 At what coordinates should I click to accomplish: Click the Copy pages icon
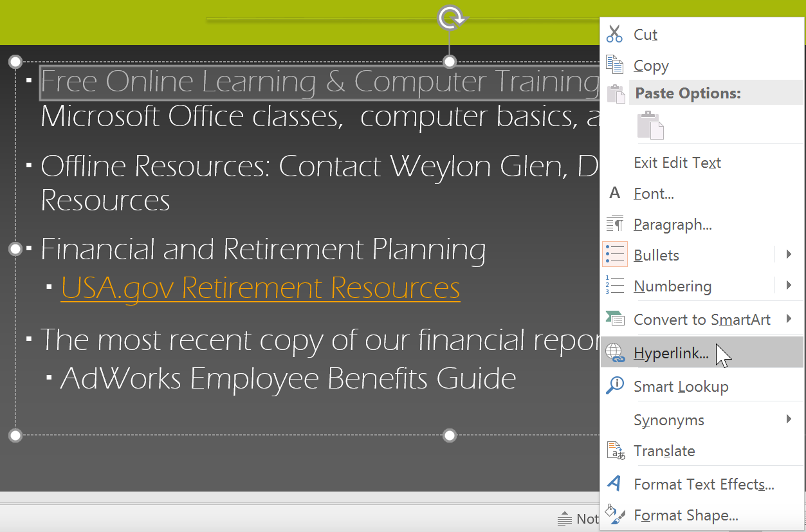click(615, 65)
